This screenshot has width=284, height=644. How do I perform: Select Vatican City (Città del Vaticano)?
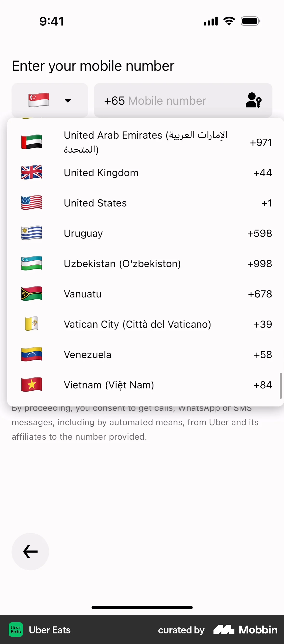(137, 324)
